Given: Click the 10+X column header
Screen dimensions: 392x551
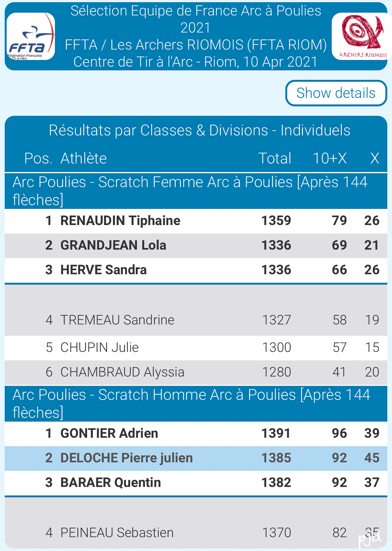Looking at the screenshot, I should click(x=329, y=158).
